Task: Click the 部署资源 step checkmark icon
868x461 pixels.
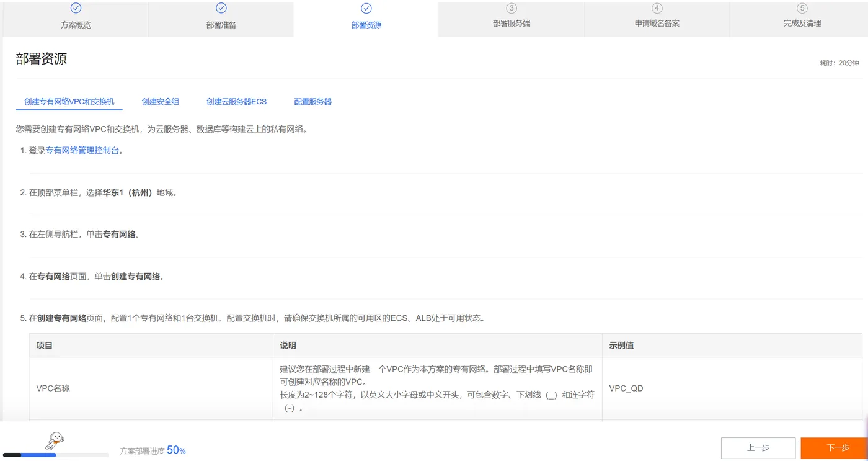Action: tap(366, 8)
